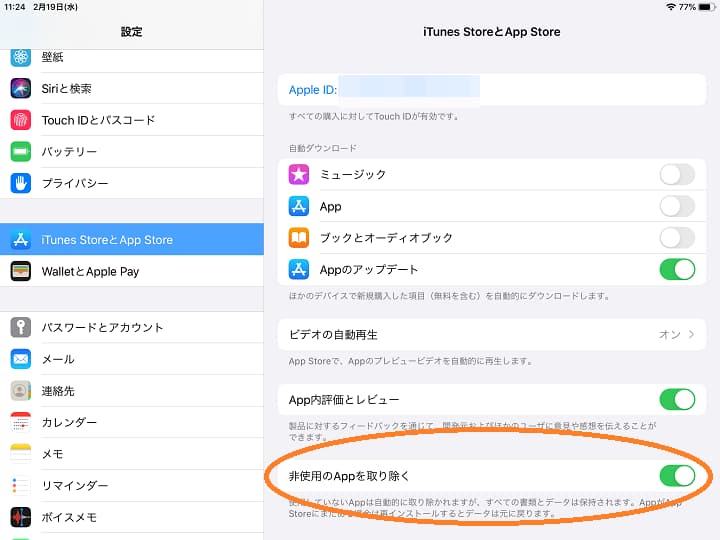The width and height of the screenshot is (720, 540).
Task: Tap the Calendar icon
Action: (21, 422)
